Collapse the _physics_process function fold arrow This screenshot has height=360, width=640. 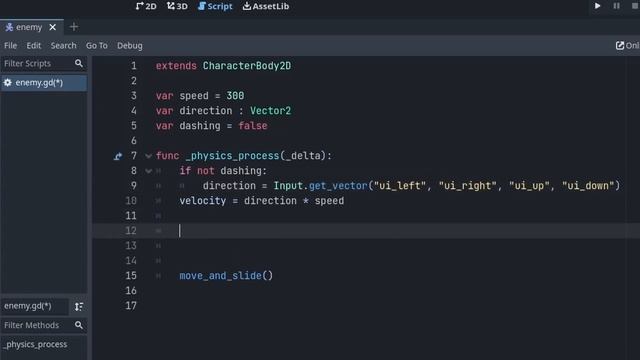(x=149, y=156)
